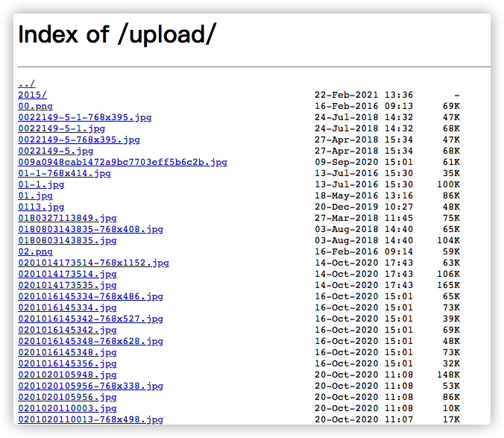Open the 00.png file link
The width and height of the screenshot is (504, 438).
coord(35,106)
